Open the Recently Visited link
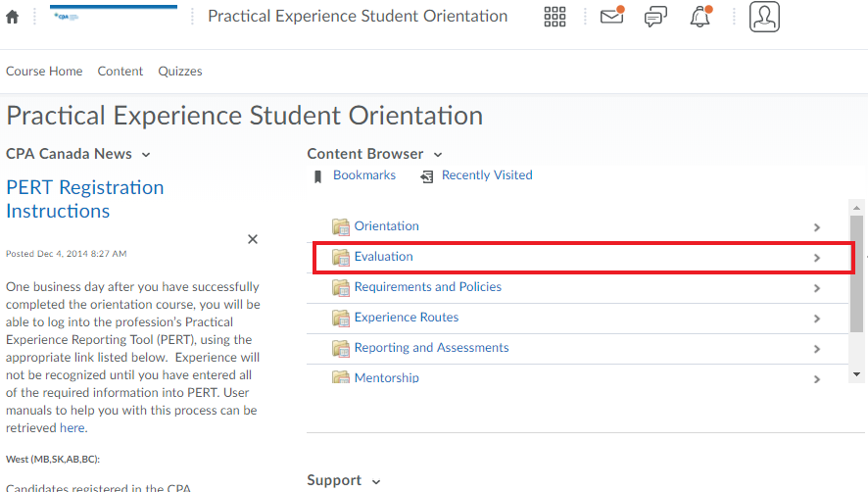This screenshot has width=868, height=492. (487, 175)
